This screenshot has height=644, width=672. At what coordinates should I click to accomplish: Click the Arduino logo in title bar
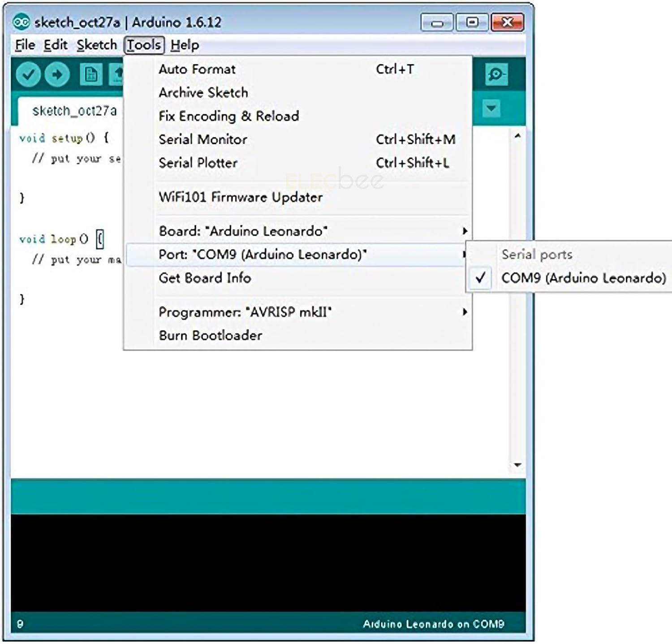(22, 22)
